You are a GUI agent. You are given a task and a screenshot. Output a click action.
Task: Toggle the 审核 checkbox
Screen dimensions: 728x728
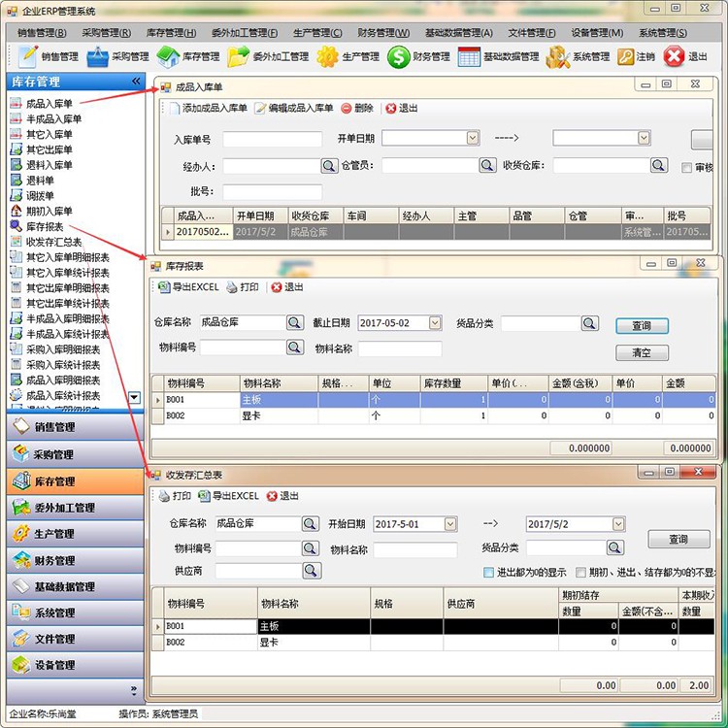pos(686,168)
